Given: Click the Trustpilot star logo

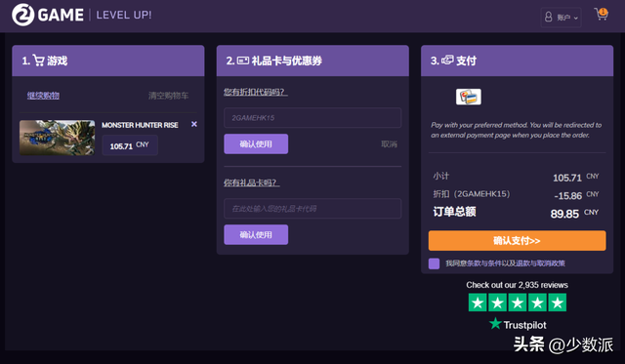Looking at the screenshot, I should pos(495,323).
